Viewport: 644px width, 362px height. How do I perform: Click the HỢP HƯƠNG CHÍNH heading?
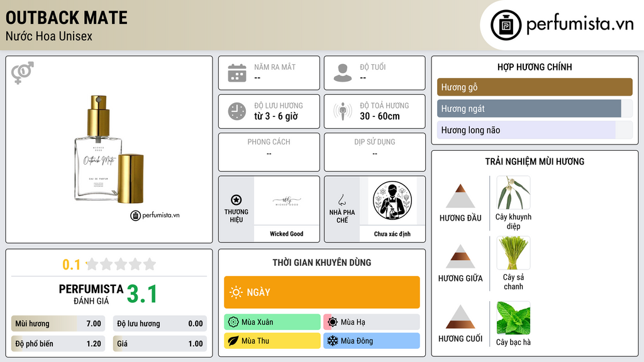pyautogui.click(x=535, y=67)
